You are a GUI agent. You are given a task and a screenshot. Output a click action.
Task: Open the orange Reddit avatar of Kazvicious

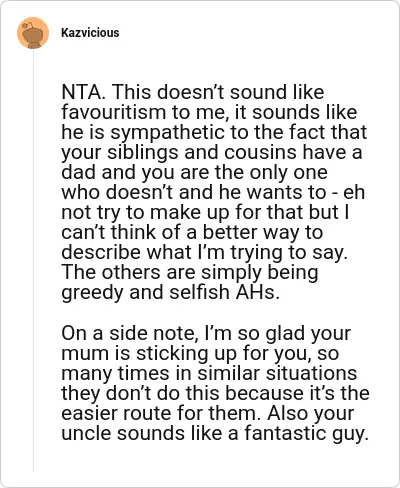[x=33, y=33]
